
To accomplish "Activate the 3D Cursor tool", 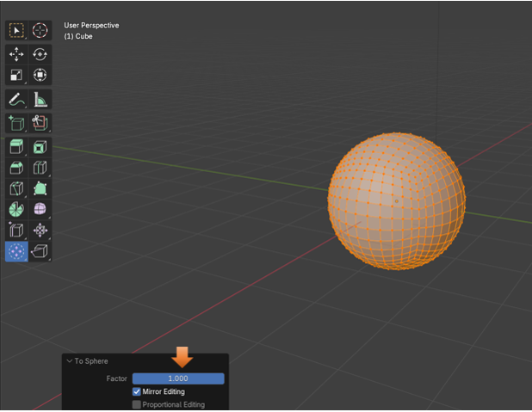I will (x=40, y=30).
